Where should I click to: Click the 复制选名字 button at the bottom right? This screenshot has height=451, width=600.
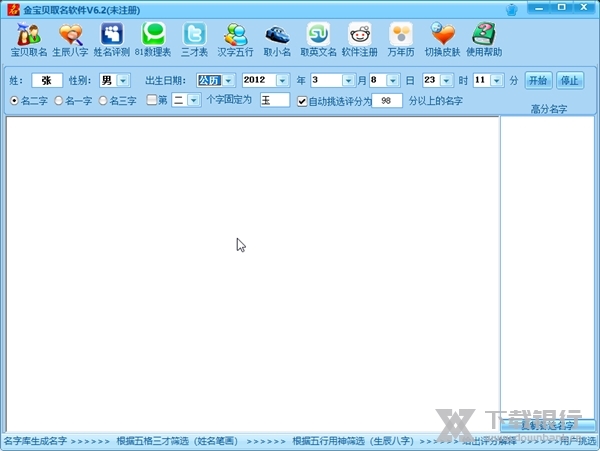click(548, 425)
